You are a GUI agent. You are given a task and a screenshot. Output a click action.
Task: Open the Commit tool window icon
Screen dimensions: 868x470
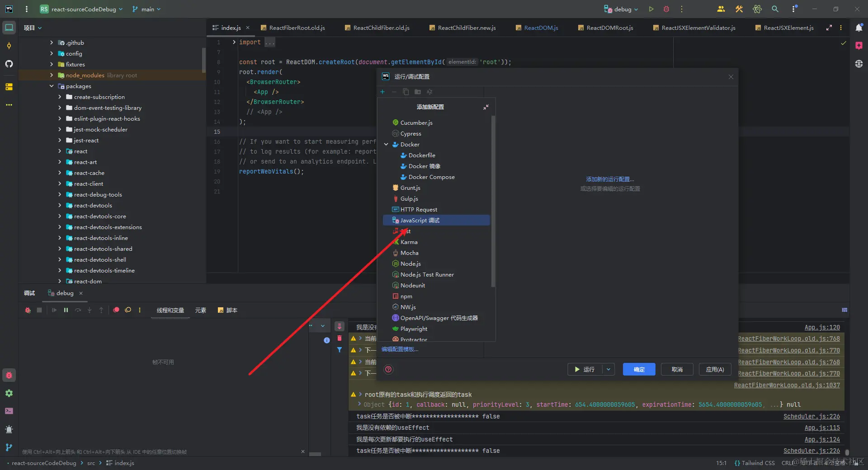pos(9,46)
